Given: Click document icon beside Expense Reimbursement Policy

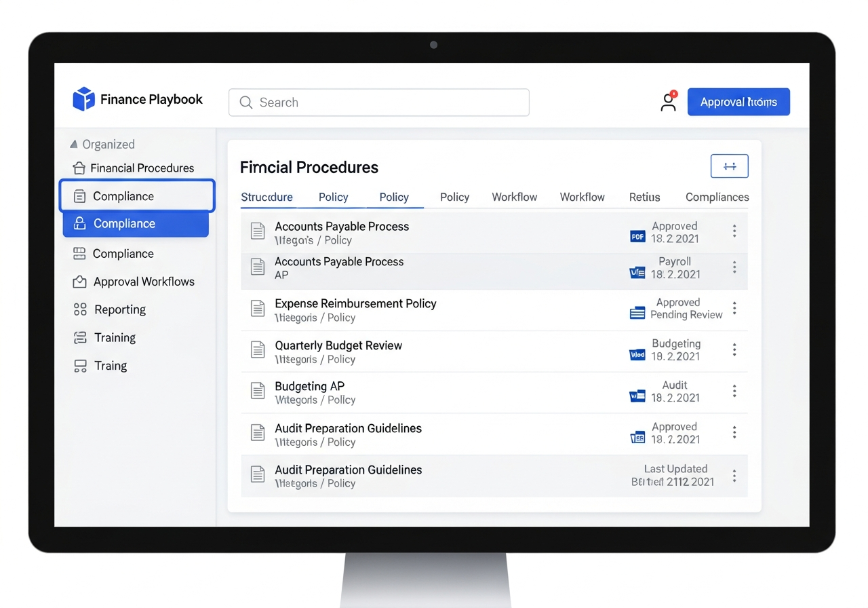Looking at the screenshot, I should (258, 309).
